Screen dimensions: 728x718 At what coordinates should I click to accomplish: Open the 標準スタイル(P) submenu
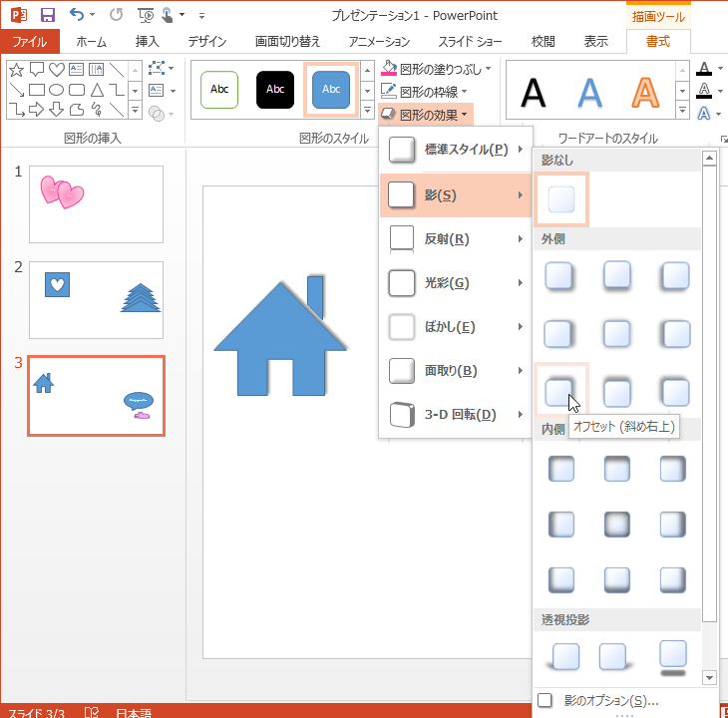[456, 150]
